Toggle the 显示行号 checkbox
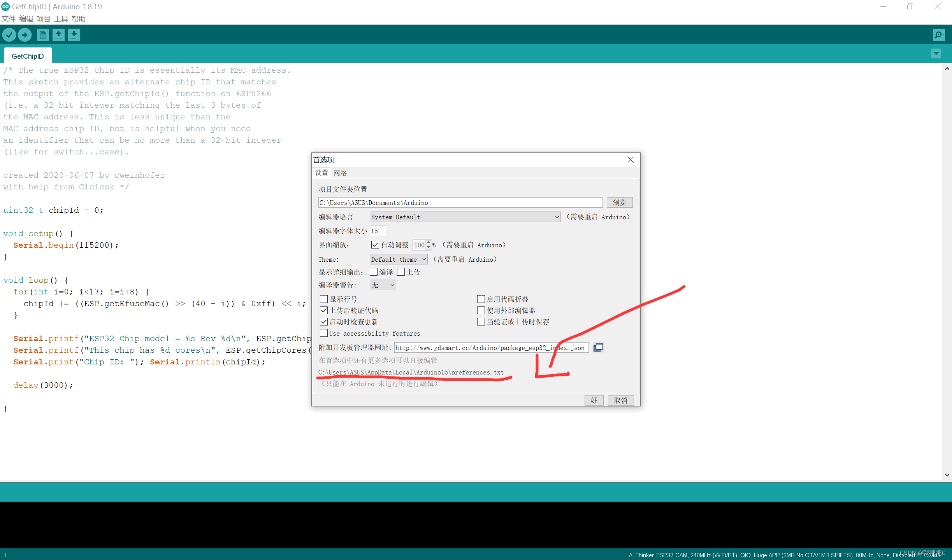The width and height of the screenshot is (952, 560). (x=322, y=299)
